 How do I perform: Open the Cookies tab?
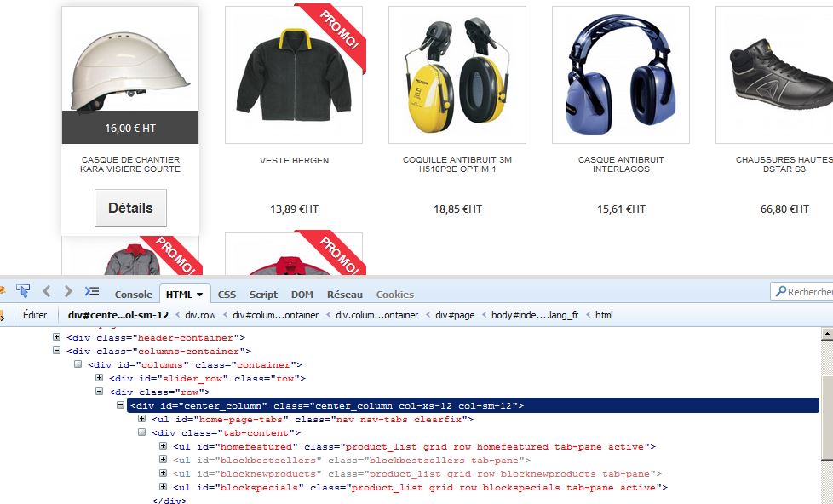[x=394, y=295]
